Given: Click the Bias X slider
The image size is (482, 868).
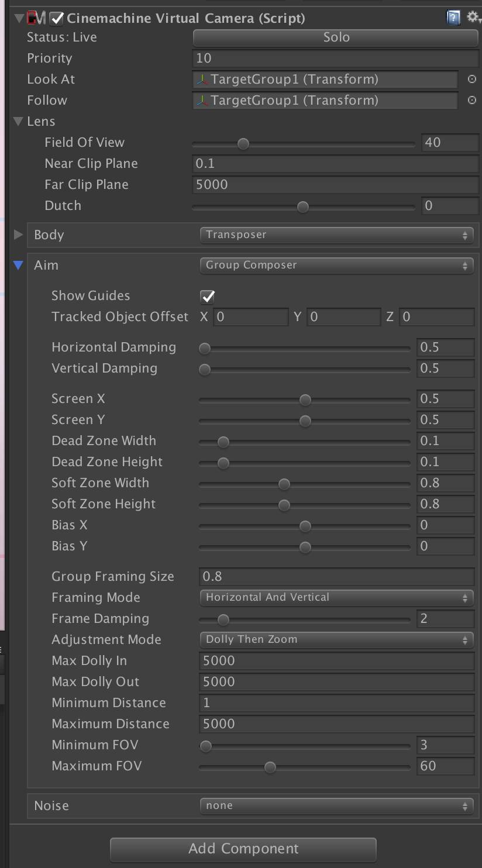Looking at the screenshot, I should [x=305, y=526].
